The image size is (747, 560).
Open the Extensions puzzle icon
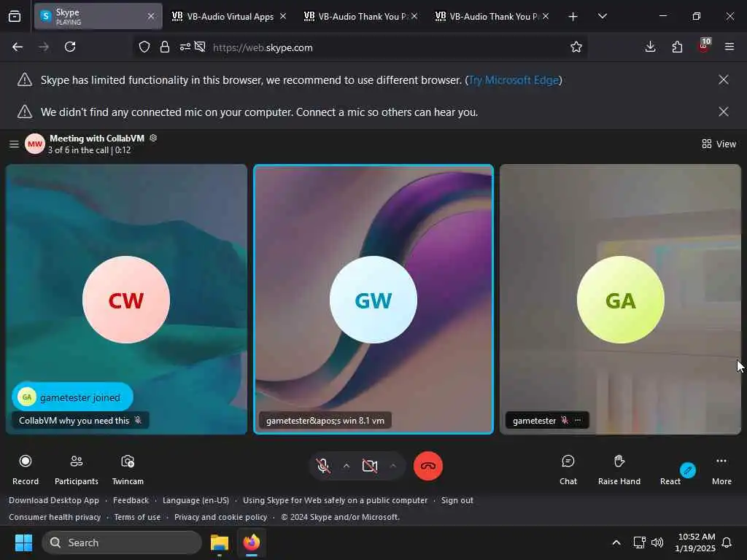677,47
